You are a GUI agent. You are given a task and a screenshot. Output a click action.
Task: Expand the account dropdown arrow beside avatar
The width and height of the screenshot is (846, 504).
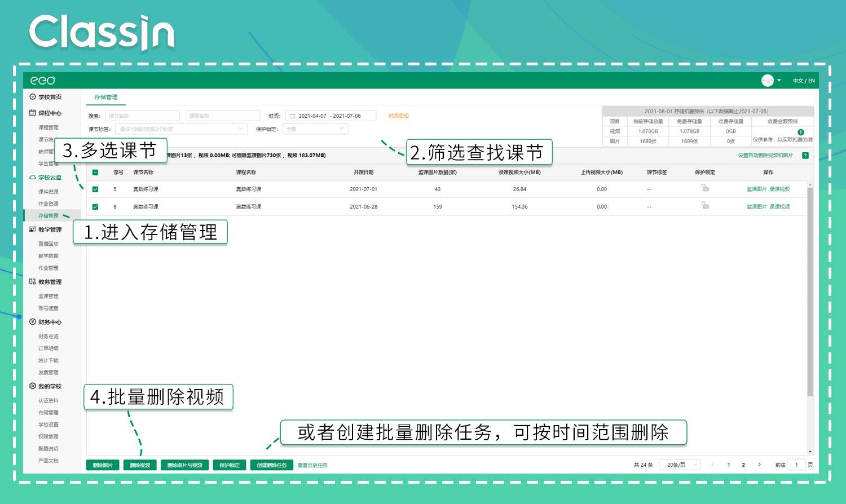click(x=779, y=81)
